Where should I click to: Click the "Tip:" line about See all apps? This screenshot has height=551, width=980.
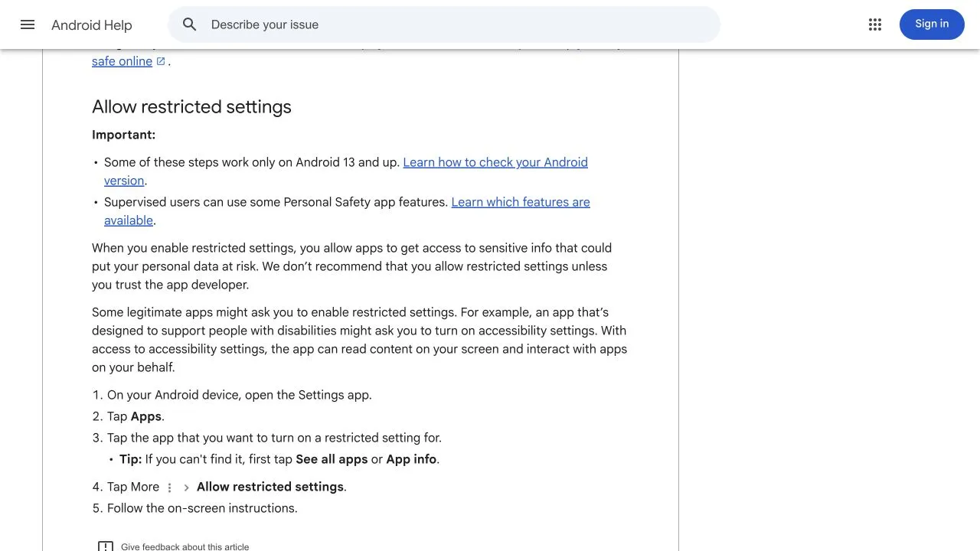[x=279, y=459]
